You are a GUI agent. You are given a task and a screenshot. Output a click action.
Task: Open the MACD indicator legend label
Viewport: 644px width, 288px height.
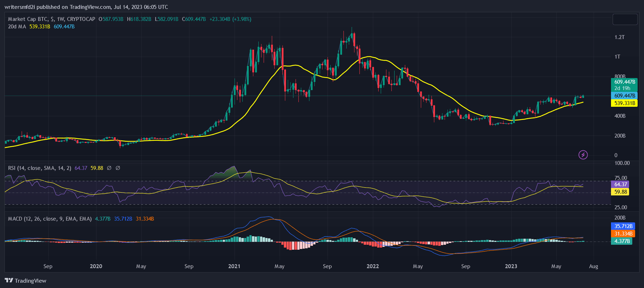click(x=50, y=219)
